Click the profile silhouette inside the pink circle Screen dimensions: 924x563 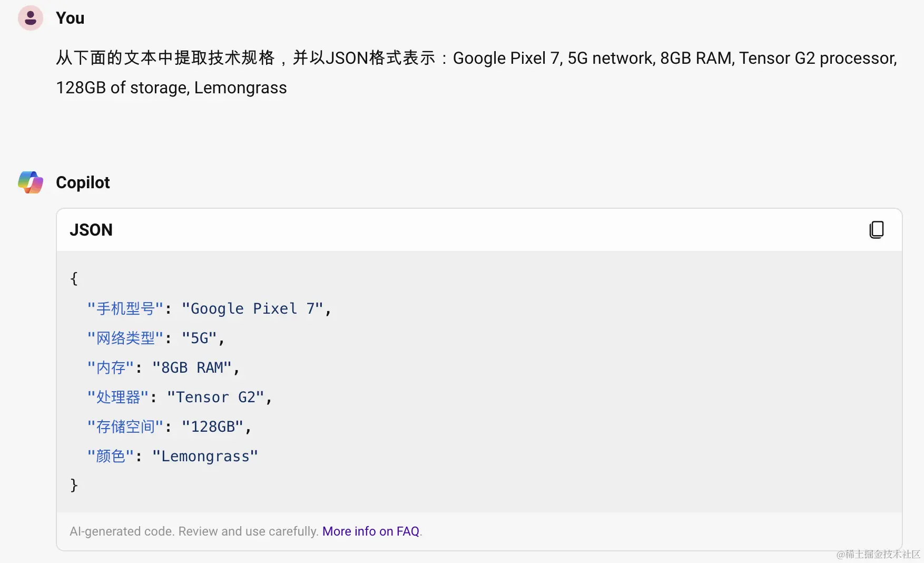coord(30,18)
